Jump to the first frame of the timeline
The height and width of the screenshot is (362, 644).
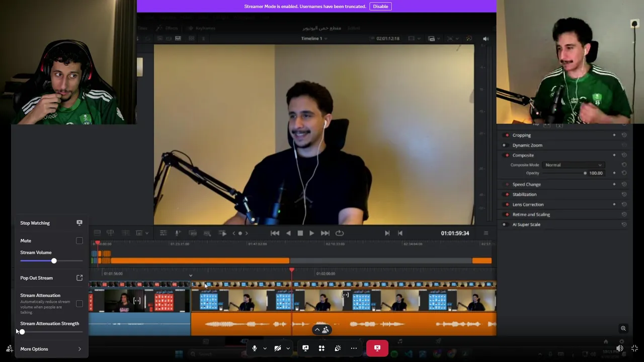click(275, 233)
